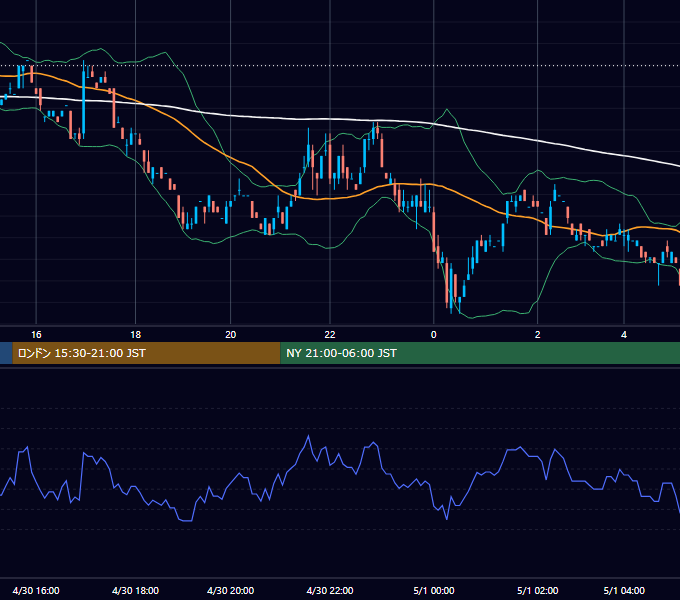Click the 5/1 00:00 date label
680x600 pixels.
point(434,590)
